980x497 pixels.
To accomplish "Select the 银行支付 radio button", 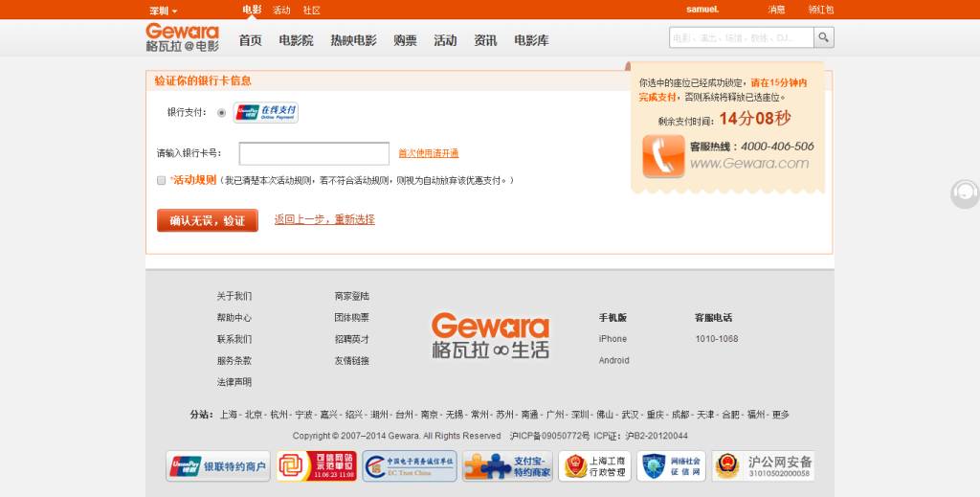I will (221, 113).
